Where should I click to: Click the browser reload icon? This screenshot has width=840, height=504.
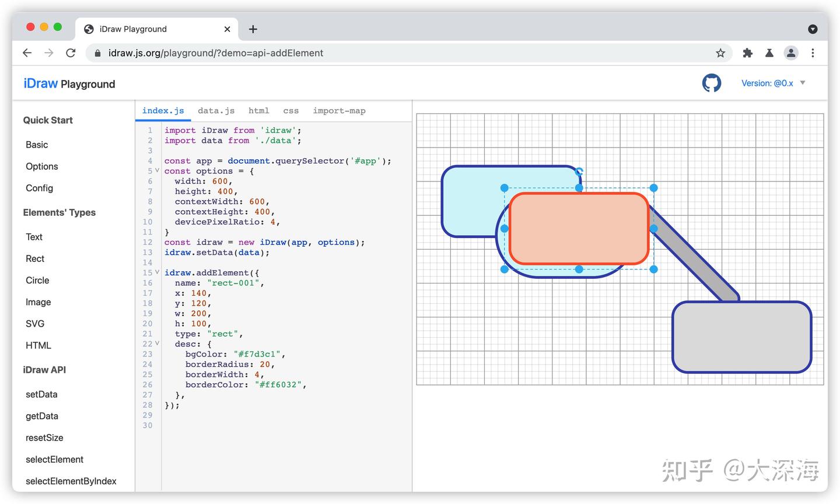[71, 53]
